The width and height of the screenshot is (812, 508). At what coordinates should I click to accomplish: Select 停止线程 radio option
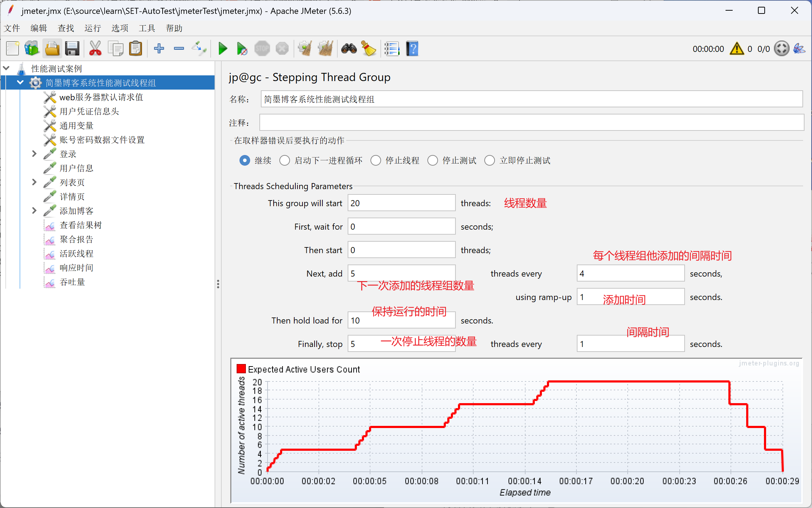376,160
